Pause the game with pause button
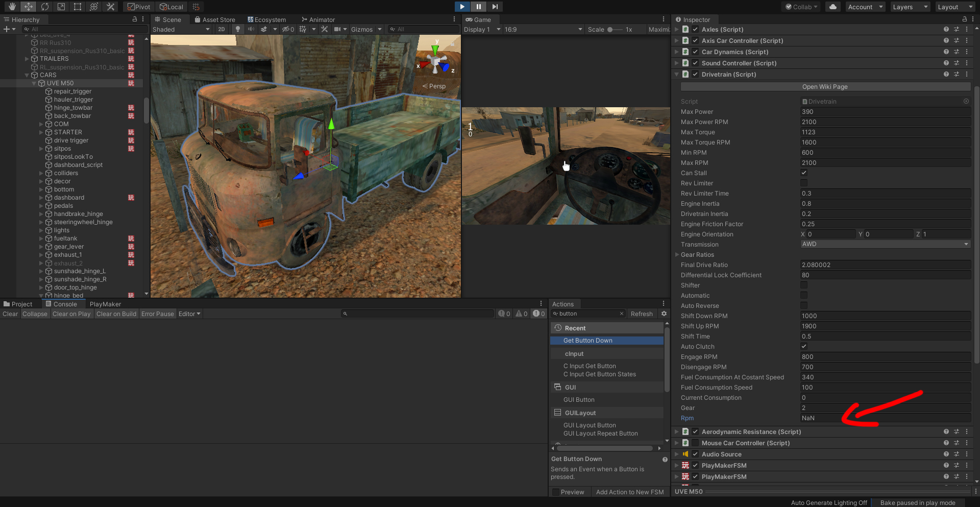Viewport: 980px width, 507px height. tap(478, 7)
